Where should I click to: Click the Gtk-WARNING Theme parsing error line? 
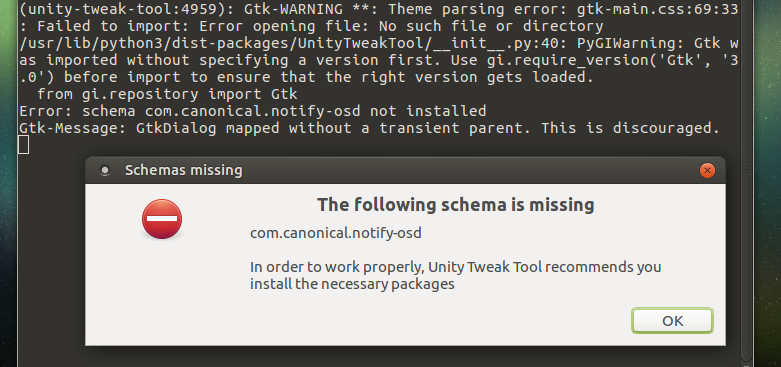(x=379, y=9)
